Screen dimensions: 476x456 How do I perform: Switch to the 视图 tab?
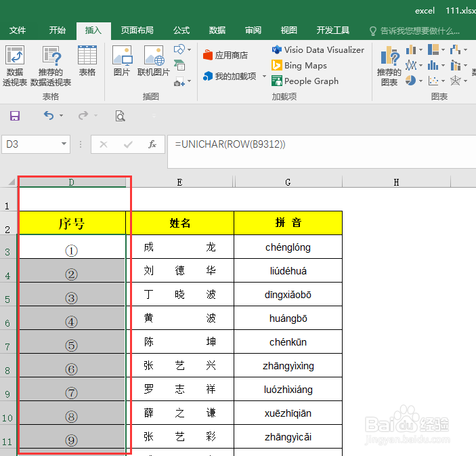tap(288, 30)
